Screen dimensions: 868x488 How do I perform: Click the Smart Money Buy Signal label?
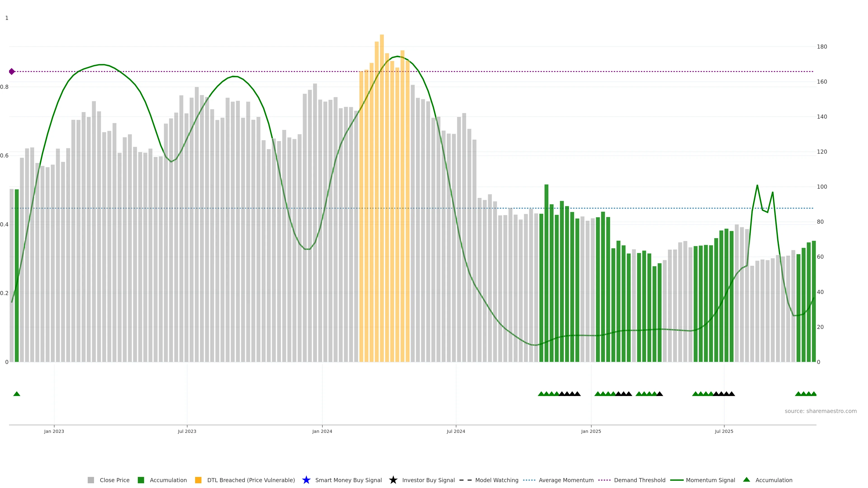pyautogui.click(x=348, y=480)
